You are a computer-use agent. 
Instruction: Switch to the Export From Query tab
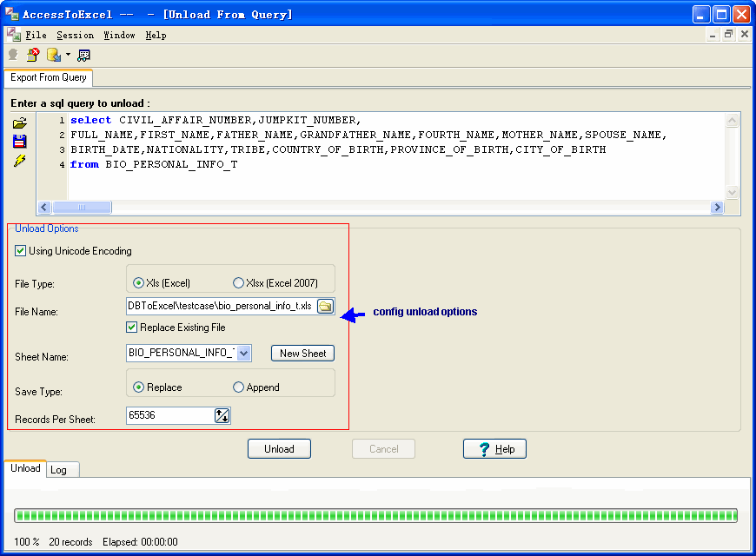click(x=48, y=77)
